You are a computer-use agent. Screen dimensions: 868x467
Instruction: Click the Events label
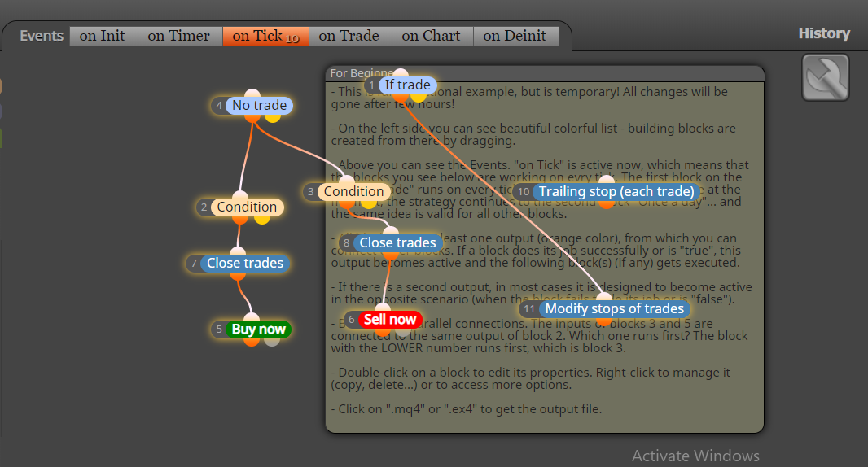[42, 36]
